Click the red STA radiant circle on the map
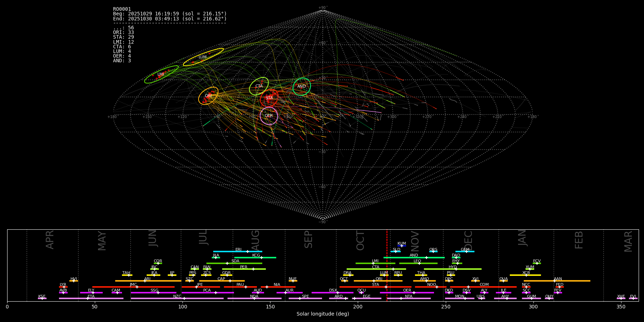The image size is (644, 322). [269, 98]
